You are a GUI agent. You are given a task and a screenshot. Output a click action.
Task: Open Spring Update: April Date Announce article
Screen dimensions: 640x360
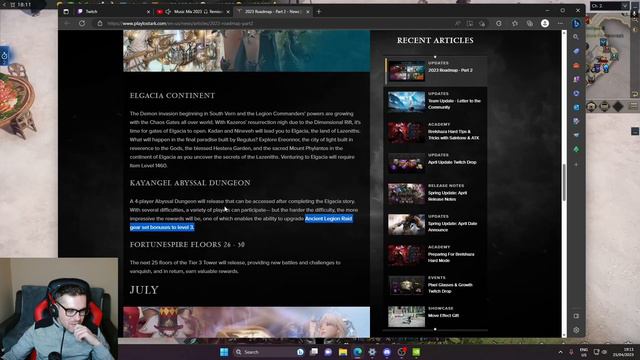point(436,224)
